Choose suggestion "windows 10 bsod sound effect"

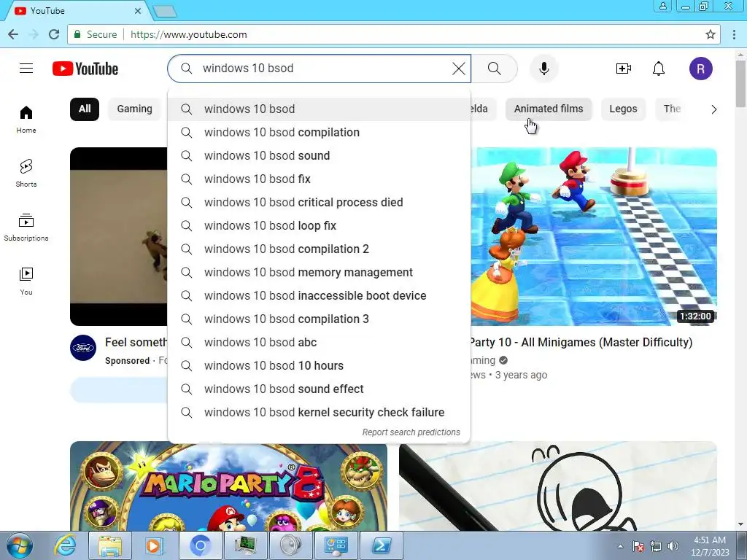coord(320,389)
